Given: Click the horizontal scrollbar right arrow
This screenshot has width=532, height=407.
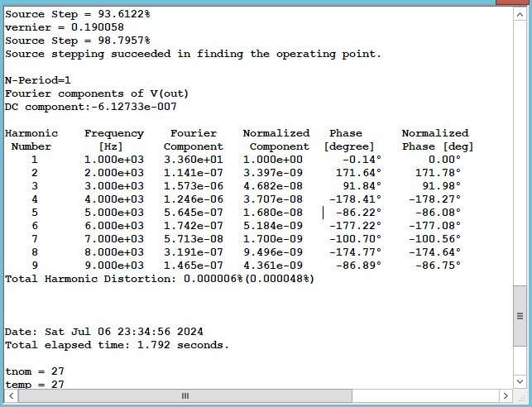Looking at the screenshot, I should coord(506,395).
